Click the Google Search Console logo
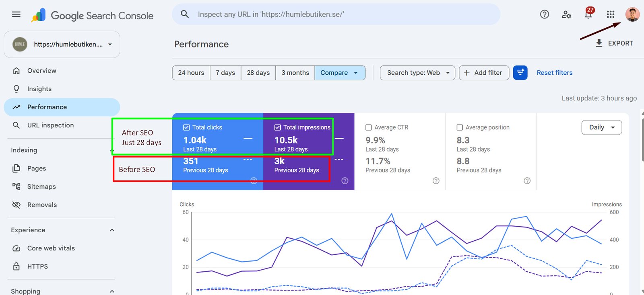644x295 pixels. [93, 15]
